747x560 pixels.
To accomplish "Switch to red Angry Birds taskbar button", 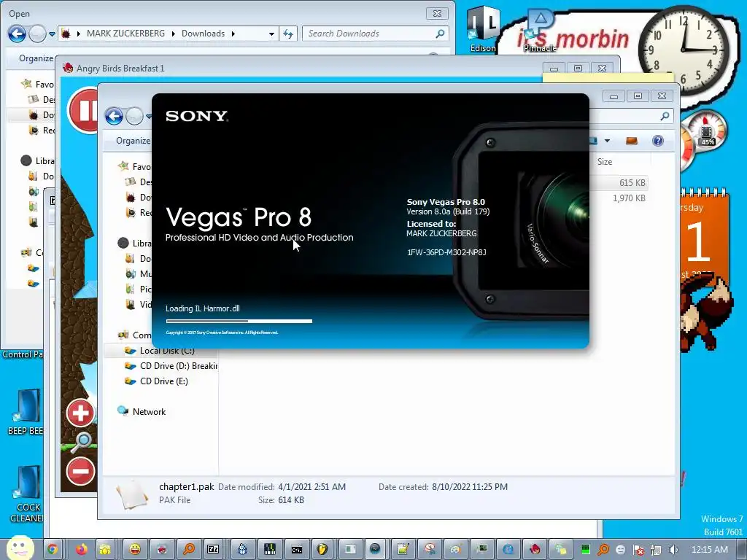I will [535, 550].
